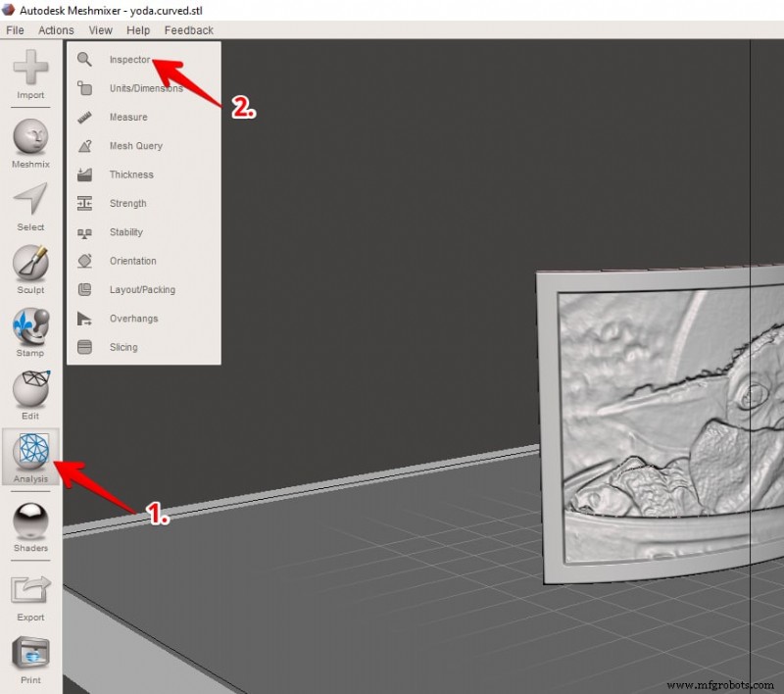Screen dimensions: 784x694
Task: Click the Stability icon
Action: click(x=84, y=232)
